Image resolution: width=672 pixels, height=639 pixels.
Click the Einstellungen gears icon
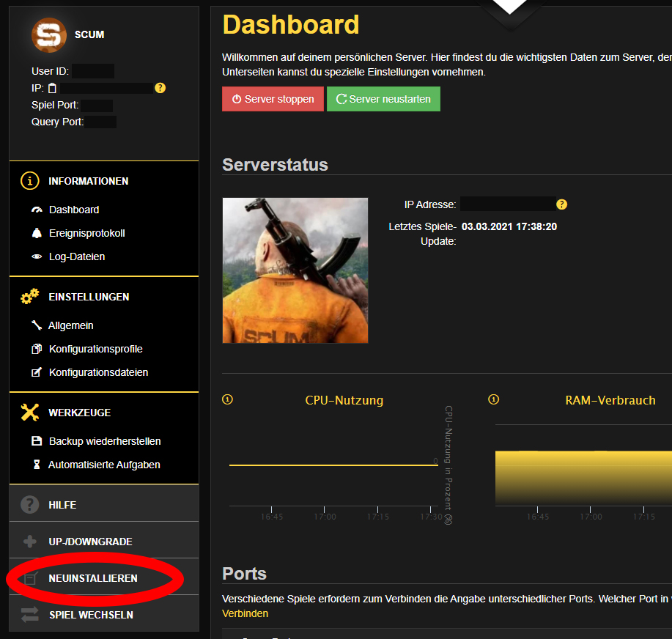coord(29,297)
